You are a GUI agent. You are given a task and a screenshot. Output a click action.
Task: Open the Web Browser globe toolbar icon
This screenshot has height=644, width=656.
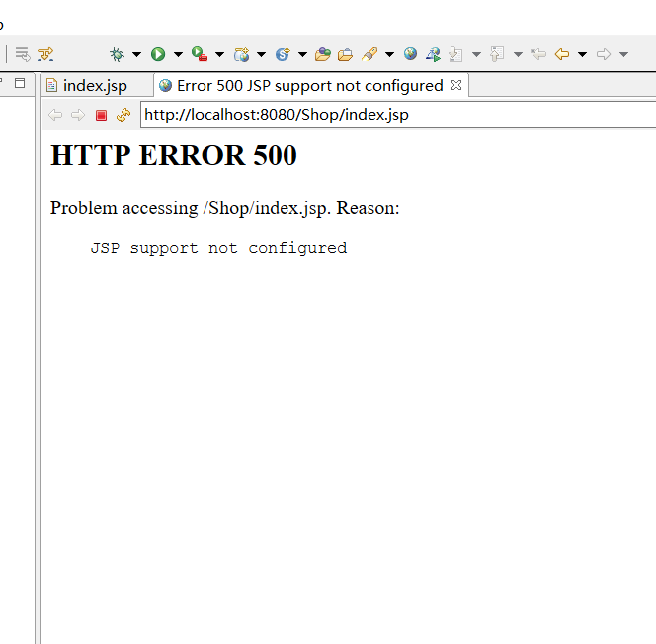(410, 54)
